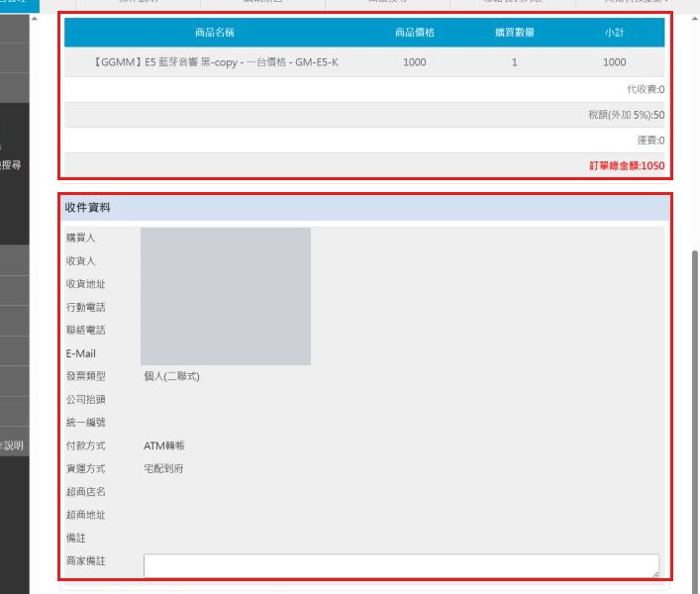The image size is (700, 594).
Task: Click the 商家備註 label
Action: 85,561
